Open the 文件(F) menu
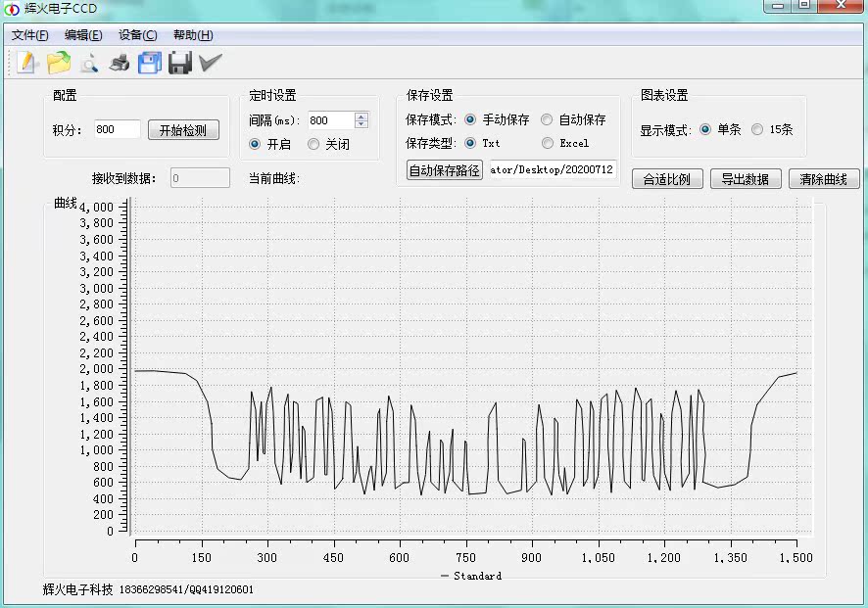 30,35
